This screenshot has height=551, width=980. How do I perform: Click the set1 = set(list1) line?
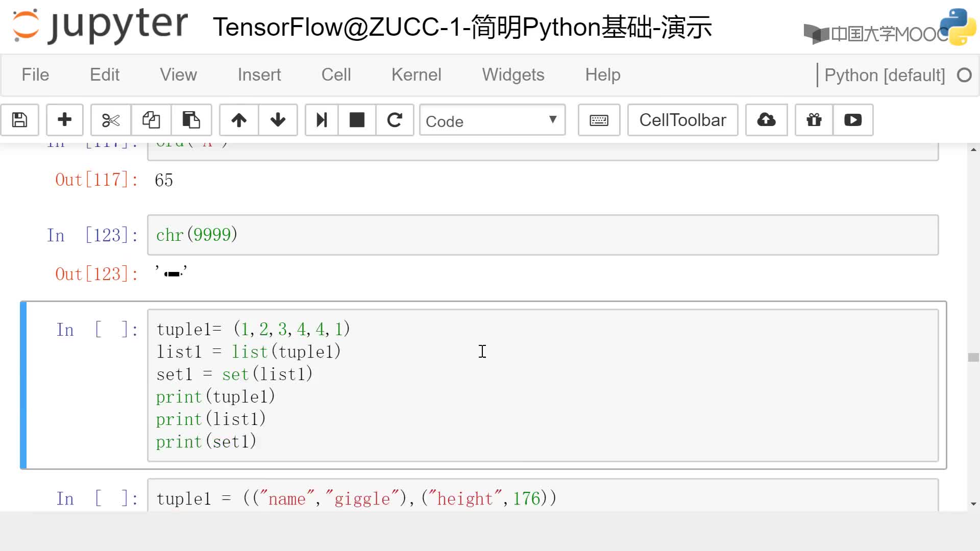point(234,374)
